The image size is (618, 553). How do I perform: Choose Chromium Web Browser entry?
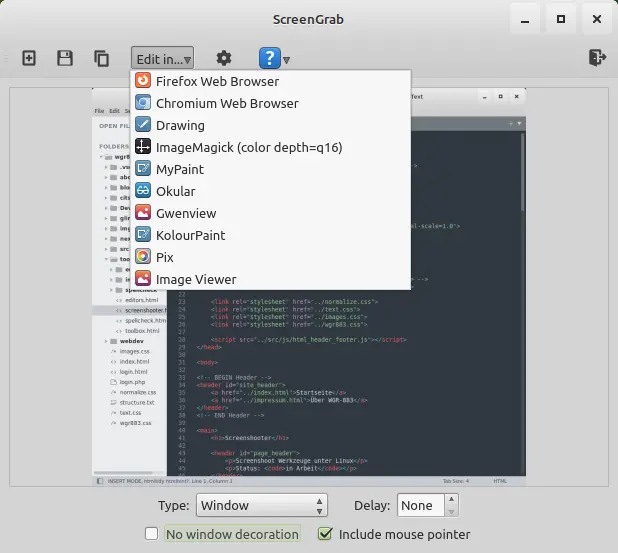[x=270, y=103]
